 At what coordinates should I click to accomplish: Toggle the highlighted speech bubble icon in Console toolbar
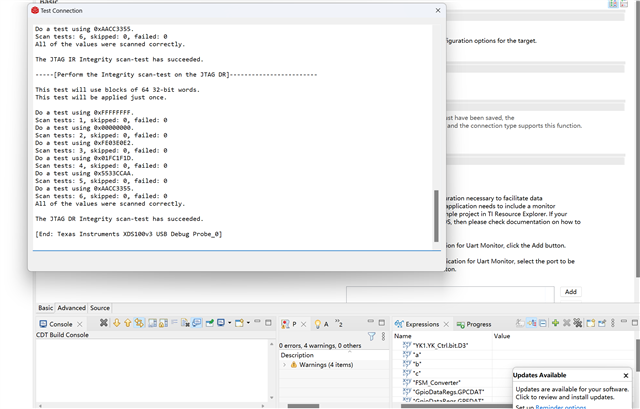[197, 323]
